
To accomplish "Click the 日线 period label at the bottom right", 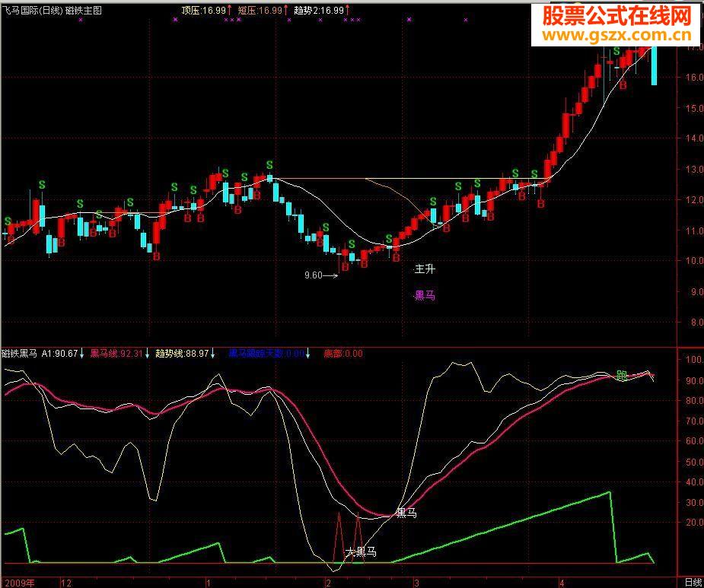I will pyautogui.click(x=693, y=583).
